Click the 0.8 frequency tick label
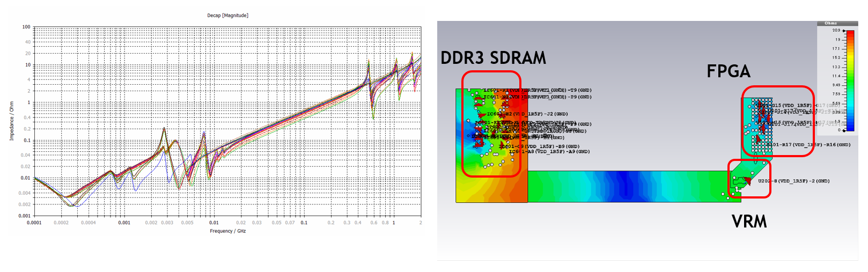This screenshot has height=272, width=868. point(385,223)
